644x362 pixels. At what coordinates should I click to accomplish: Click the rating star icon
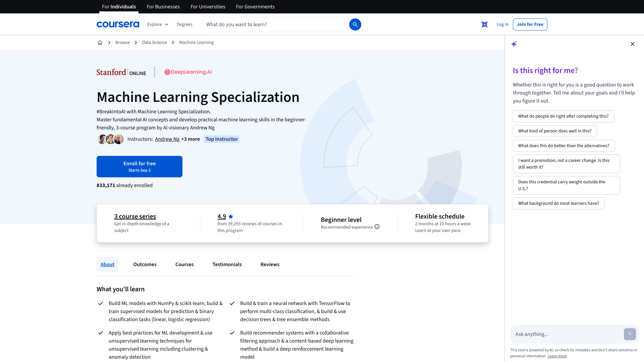[x=231, y=216]
